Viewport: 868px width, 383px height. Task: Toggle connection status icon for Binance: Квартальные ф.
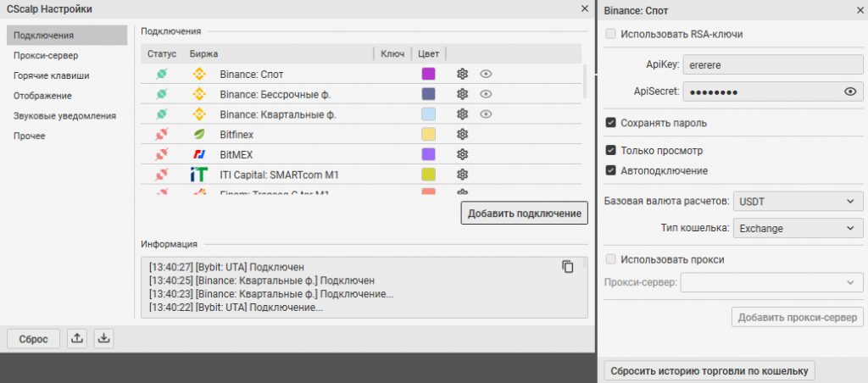[162, 114]
